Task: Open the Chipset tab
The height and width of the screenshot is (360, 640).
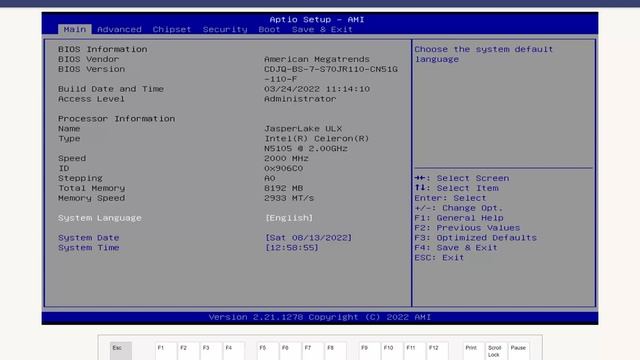Action: pyautogui.click(x=171, y=29)
